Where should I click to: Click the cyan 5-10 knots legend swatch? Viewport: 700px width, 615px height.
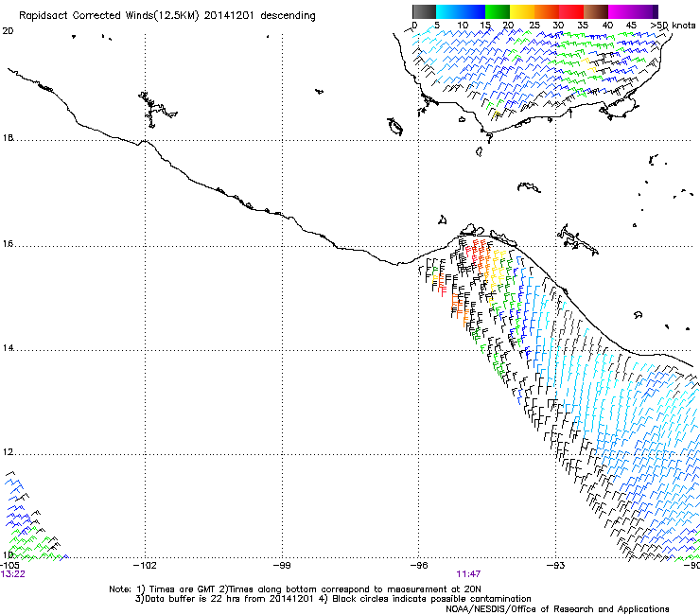447,11
